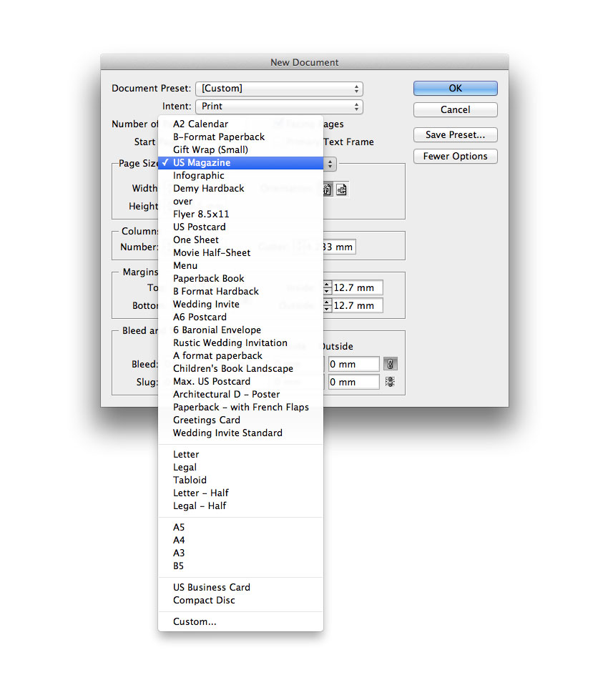Select landscape page orientation icon

point(342,189)
